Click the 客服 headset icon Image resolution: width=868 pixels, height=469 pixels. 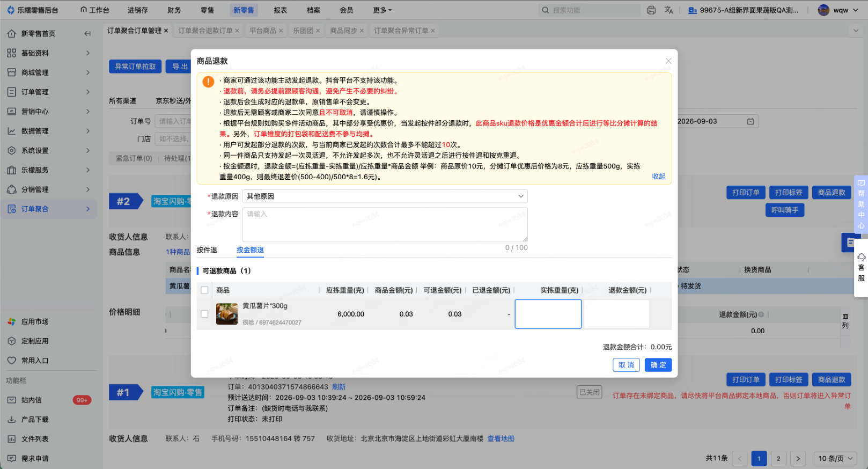coord(861,258)
